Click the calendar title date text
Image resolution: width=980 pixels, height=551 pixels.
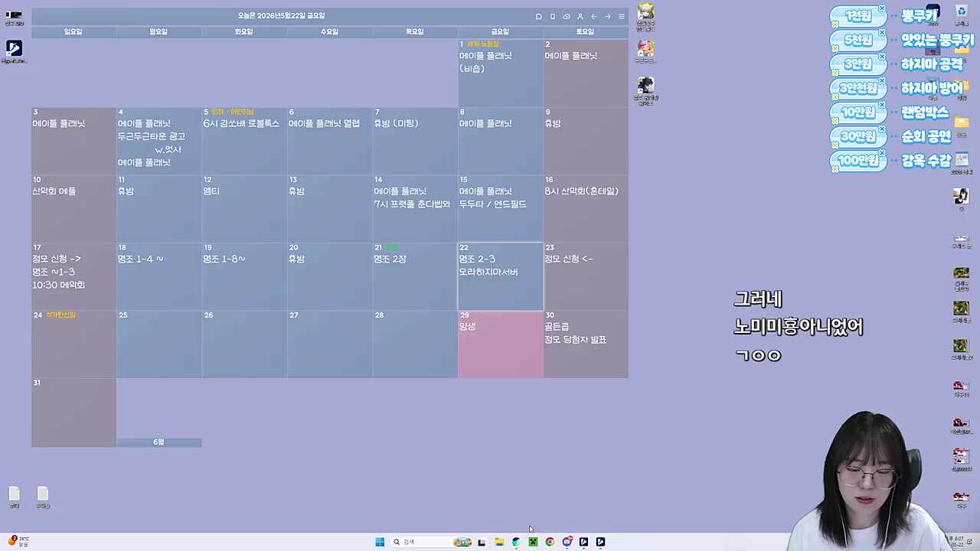point(281,15)
